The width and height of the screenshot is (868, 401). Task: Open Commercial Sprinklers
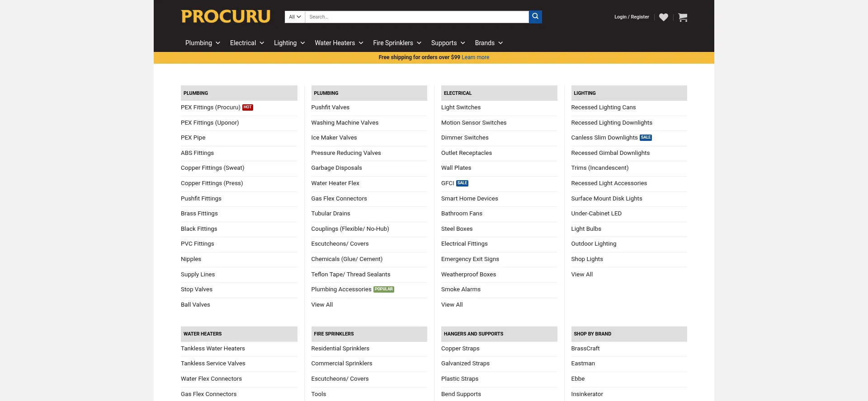point(342,364)
